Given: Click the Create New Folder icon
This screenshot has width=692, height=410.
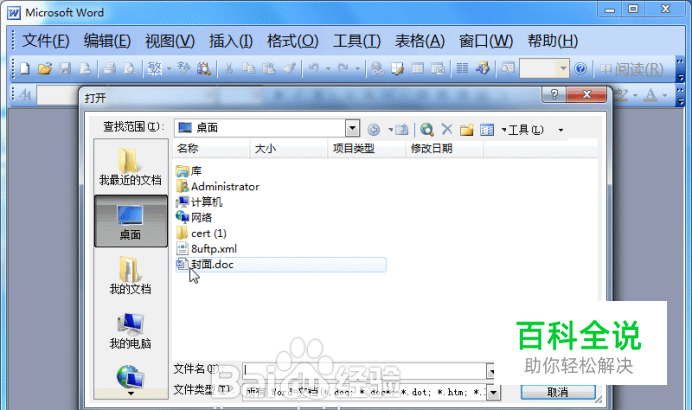Looking at the screenshot, I should (x=466, y=130).
